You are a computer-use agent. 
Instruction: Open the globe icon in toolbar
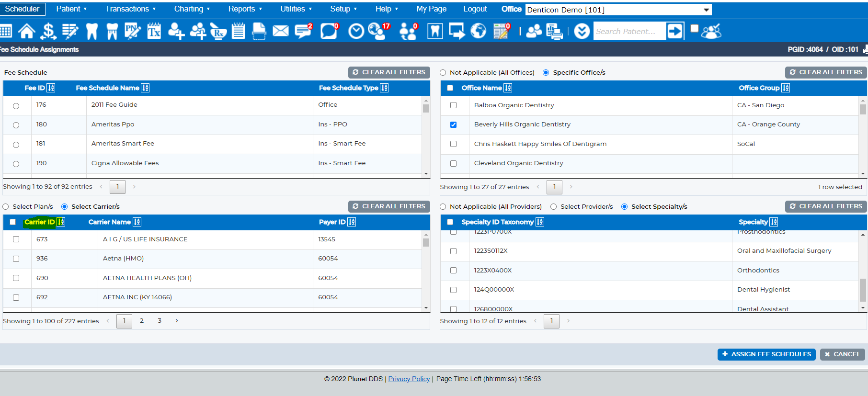click(478, 31)
